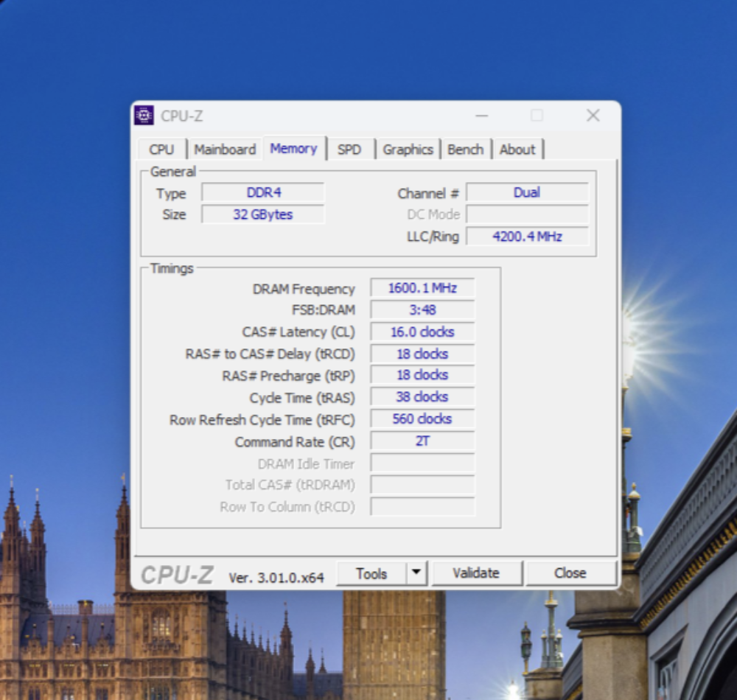Open the Bench tab

pos(465,150)
